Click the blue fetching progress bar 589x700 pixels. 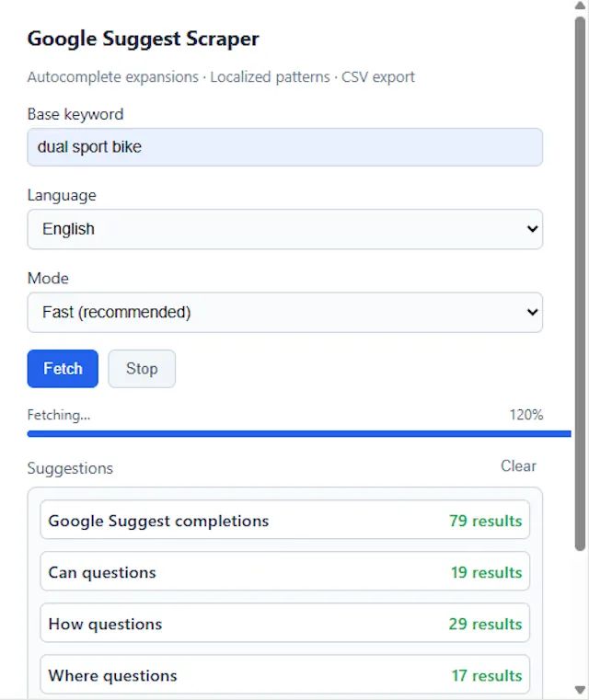285,433
